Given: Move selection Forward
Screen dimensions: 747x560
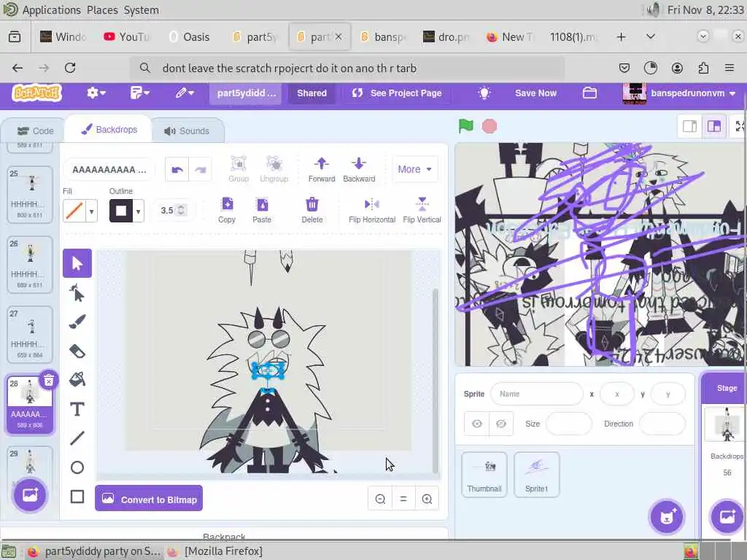Looking at the screenshot, I should (322, 169).
